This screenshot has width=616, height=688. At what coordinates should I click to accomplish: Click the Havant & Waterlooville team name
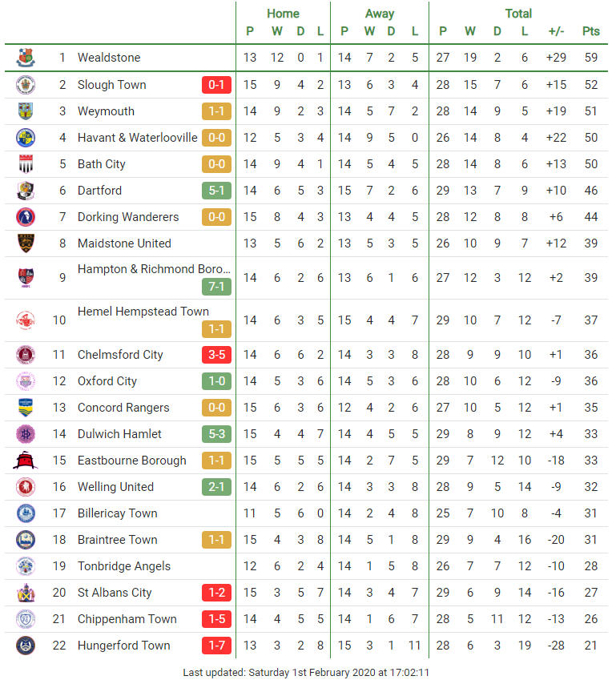pos(137,138)
